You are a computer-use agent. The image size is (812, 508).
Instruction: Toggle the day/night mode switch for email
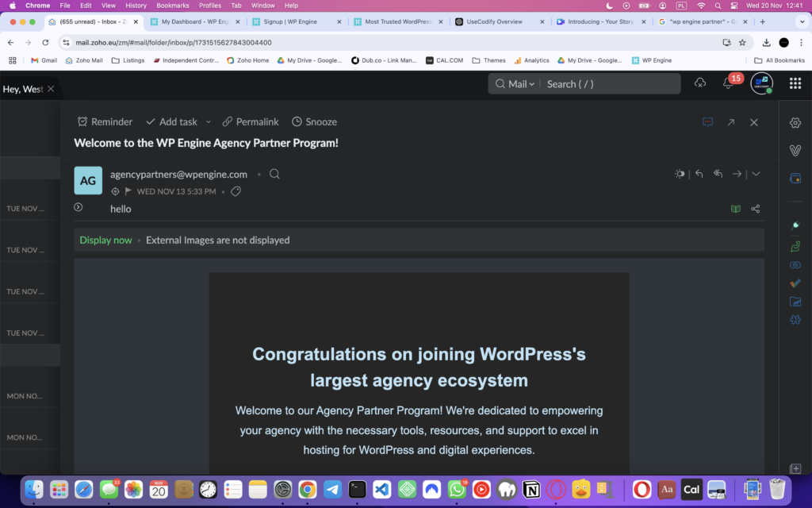click(x=680, y=174)
